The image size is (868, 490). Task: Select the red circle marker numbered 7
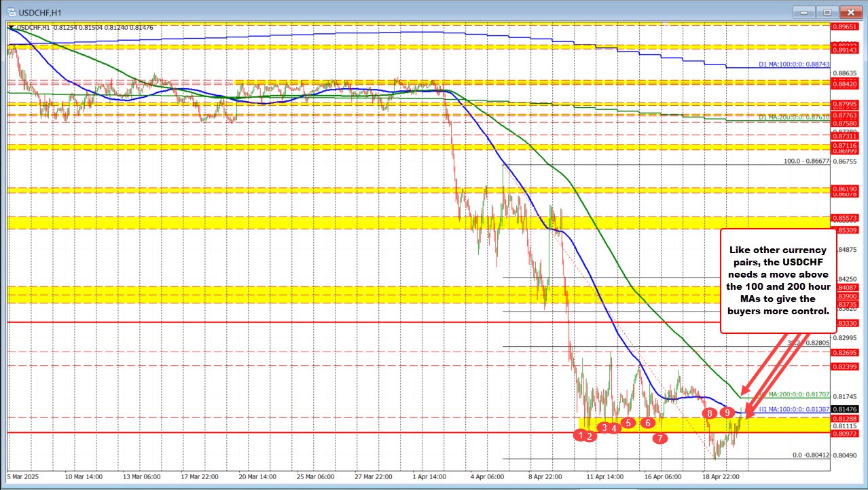coord(659,438)
